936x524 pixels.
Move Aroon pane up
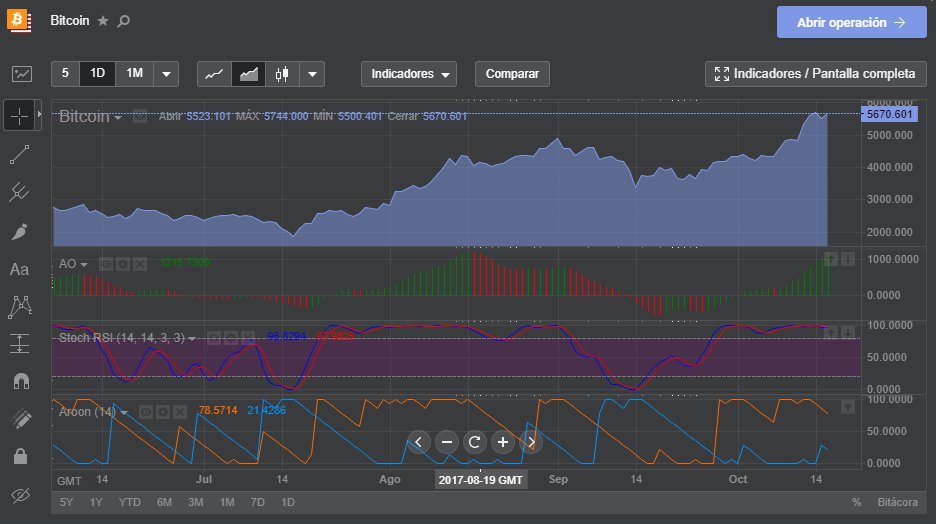click(848, 407)
